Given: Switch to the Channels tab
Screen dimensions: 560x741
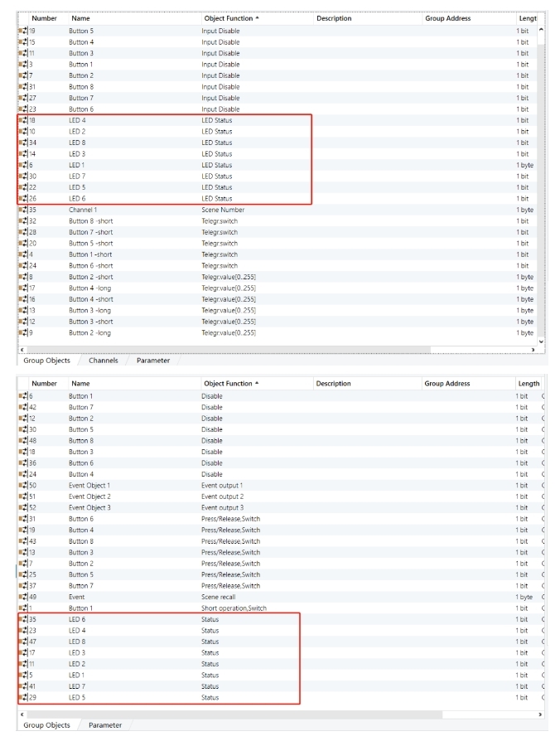Looking at the screenshot, I should pos(104,361).
